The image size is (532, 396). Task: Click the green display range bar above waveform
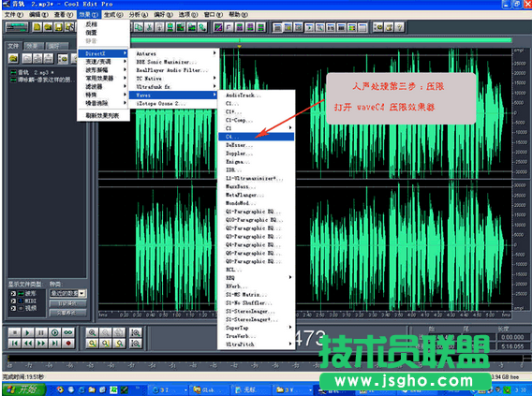[x=321, y=40]
